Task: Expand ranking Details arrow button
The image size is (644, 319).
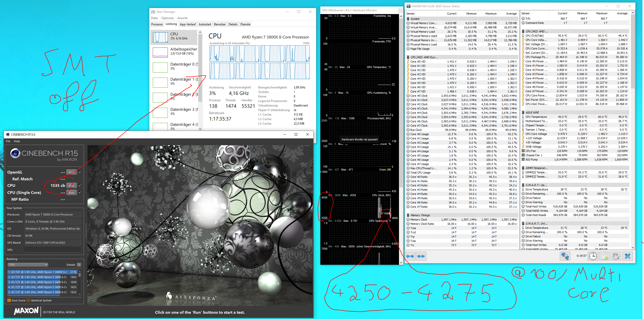Action: (x=79, y=265)
